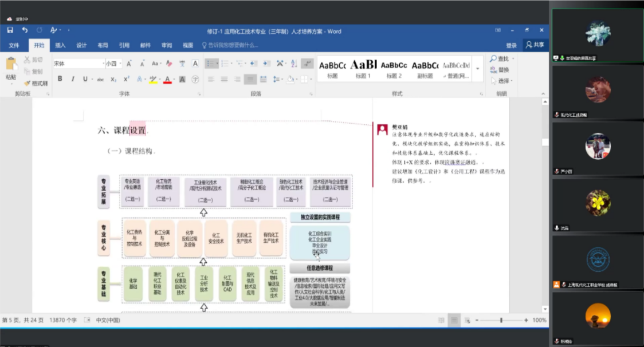Click the Sort (A-Z) icon
Image resolution: width=644 pixels, height=347 pixels.
coord(293,64)
